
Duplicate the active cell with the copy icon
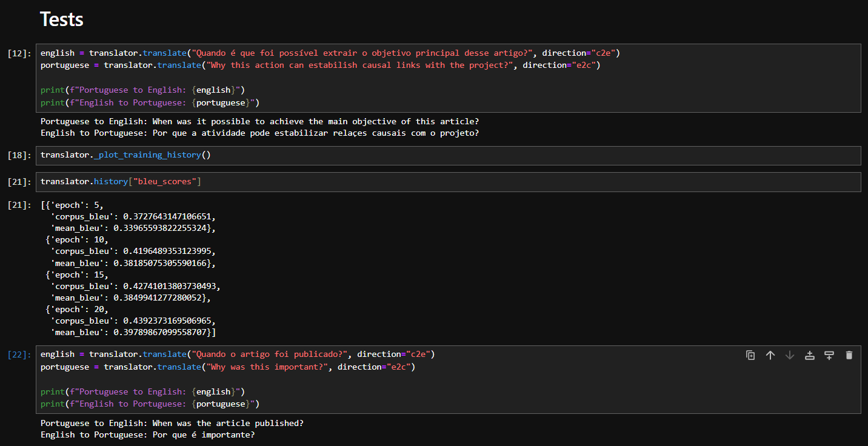(750, 355)
